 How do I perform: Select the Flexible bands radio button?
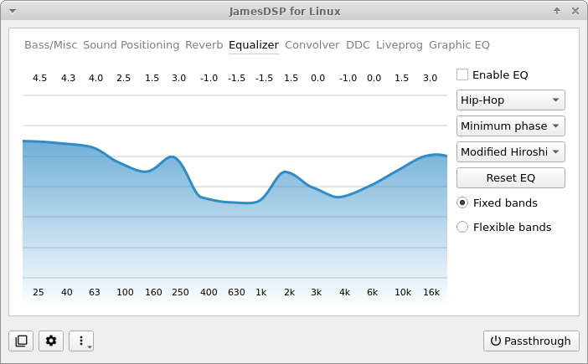click(x=462, y=227)
